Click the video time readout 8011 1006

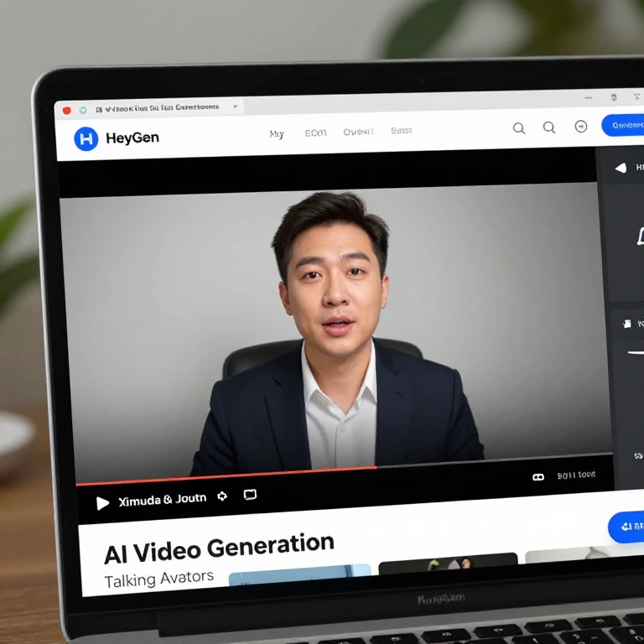click(576, 475)
